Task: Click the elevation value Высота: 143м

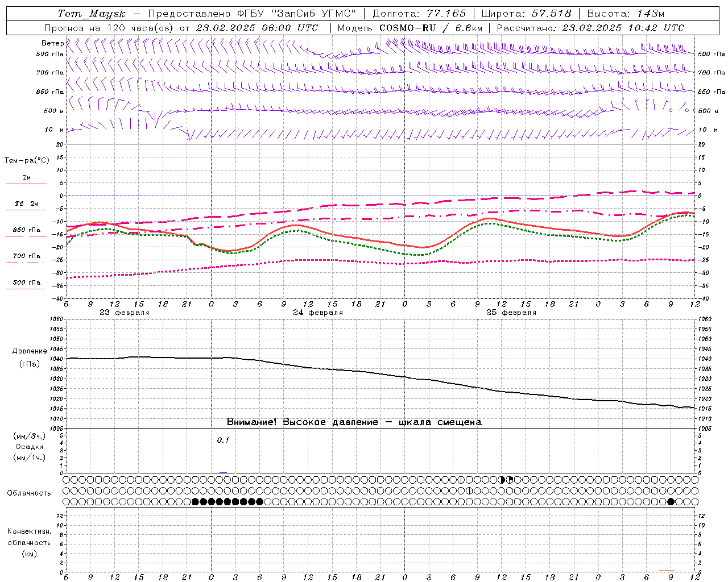Action: click(626, 14)
